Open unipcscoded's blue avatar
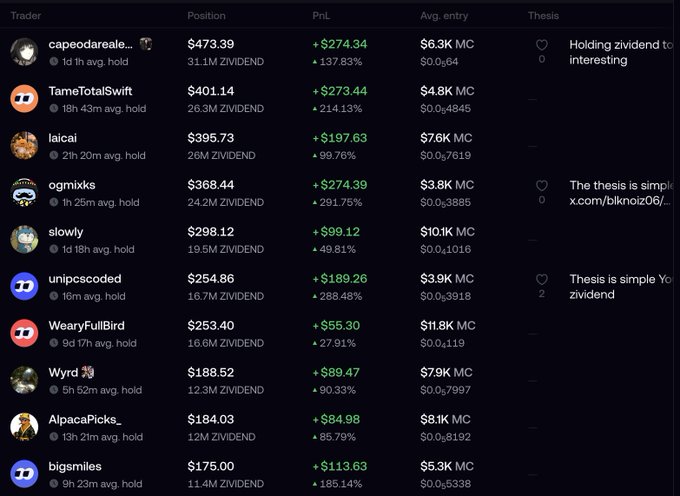The image size is (680, 496). click(x=24, y=286)
